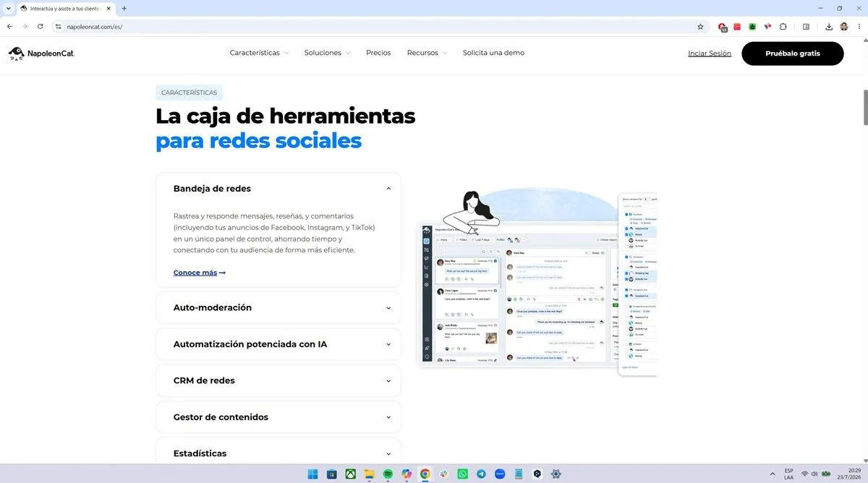The width and height of the screenshot is (868, 483).
Task: Open Soluciones dropdown menu
Action: (x=328, y=53)
